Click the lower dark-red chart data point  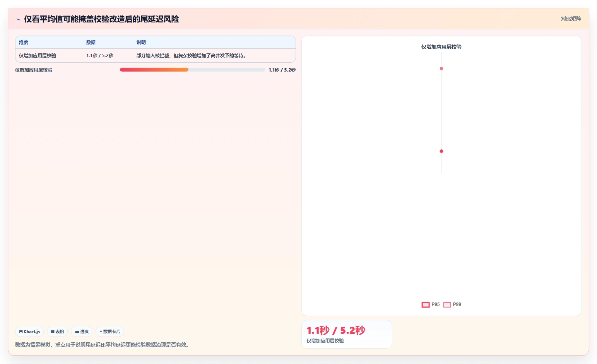(441, 151)
